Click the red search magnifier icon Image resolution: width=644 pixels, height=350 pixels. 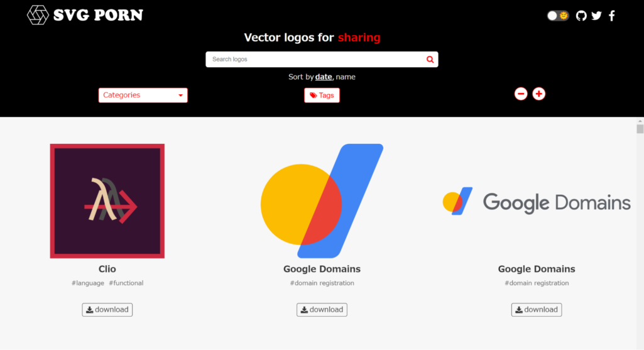pyautogui.click(x=430, y=60)
